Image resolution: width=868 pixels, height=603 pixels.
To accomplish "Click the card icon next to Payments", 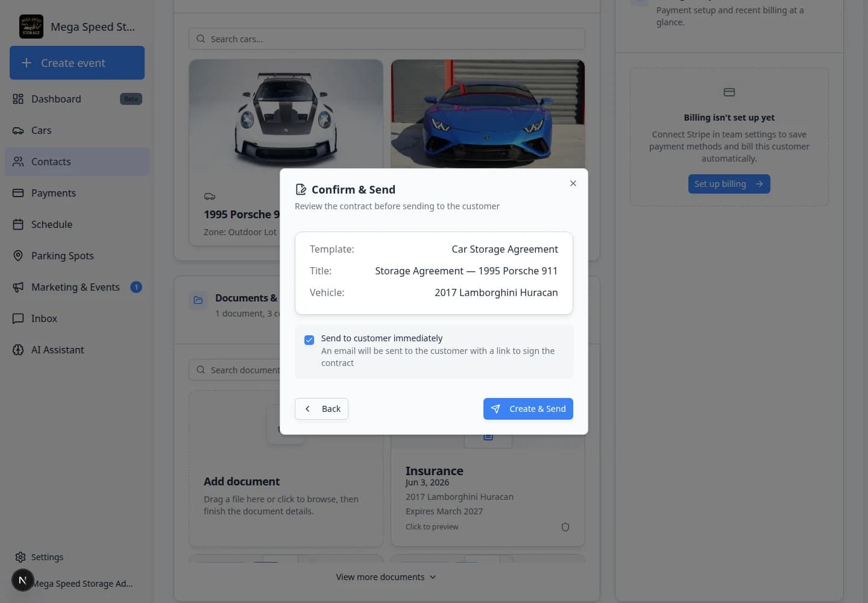I will click(18, 193).
